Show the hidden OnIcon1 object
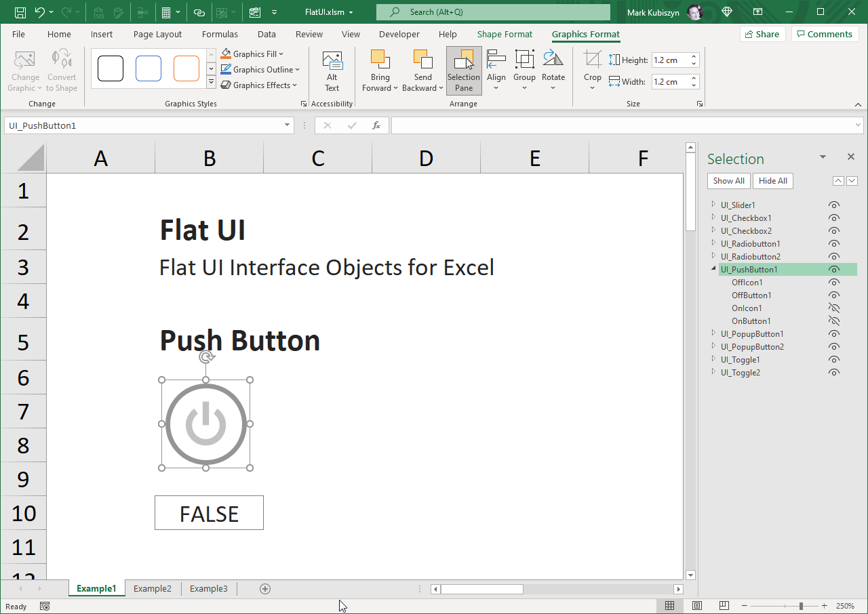The height and width of the screenshot is (614, 868). [x=834, y=308]
